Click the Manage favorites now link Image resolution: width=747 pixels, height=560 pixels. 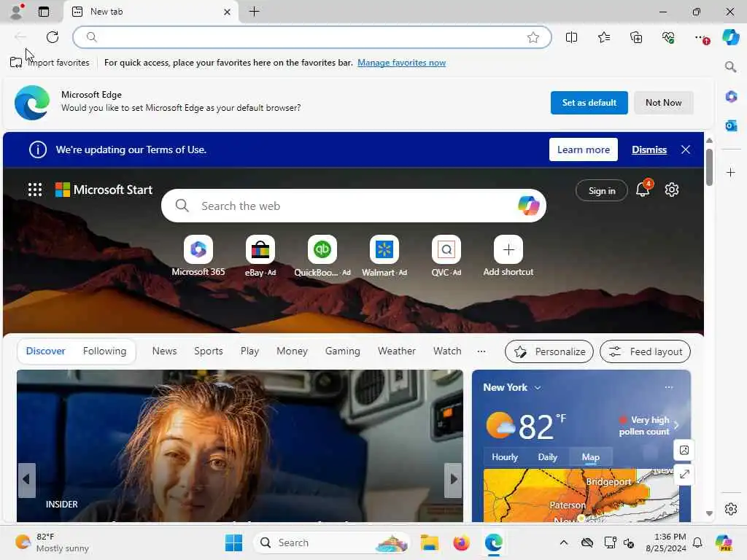click(x=402, y=63)
